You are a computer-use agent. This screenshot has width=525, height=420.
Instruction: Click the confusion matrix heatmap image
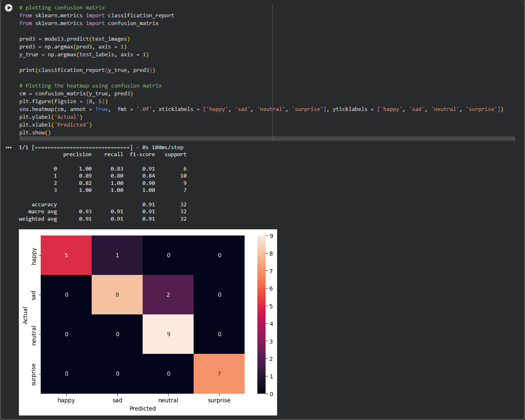[148, 322]
